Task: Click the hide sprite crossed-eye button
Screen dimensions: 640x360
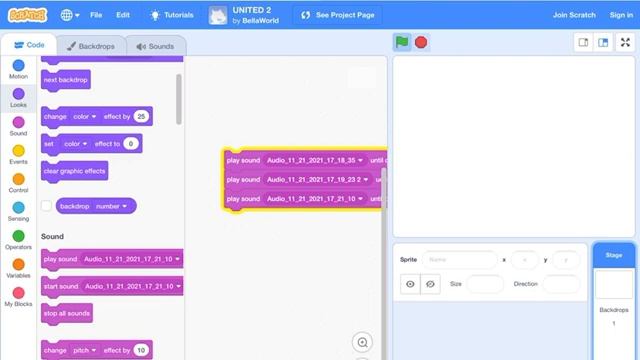Action: [430, 284]
